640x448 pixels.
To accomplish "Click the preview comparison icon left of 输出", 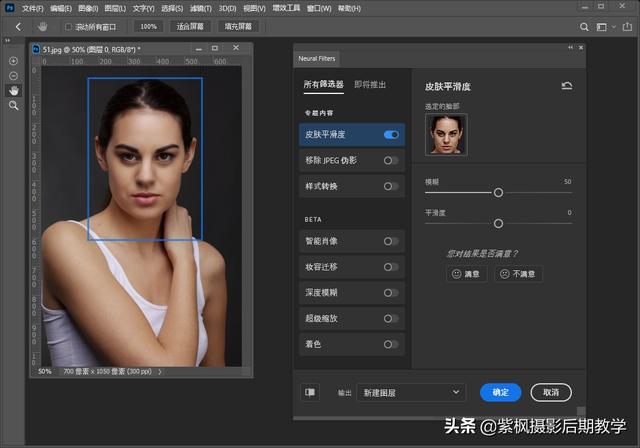I will coord(310,392).
